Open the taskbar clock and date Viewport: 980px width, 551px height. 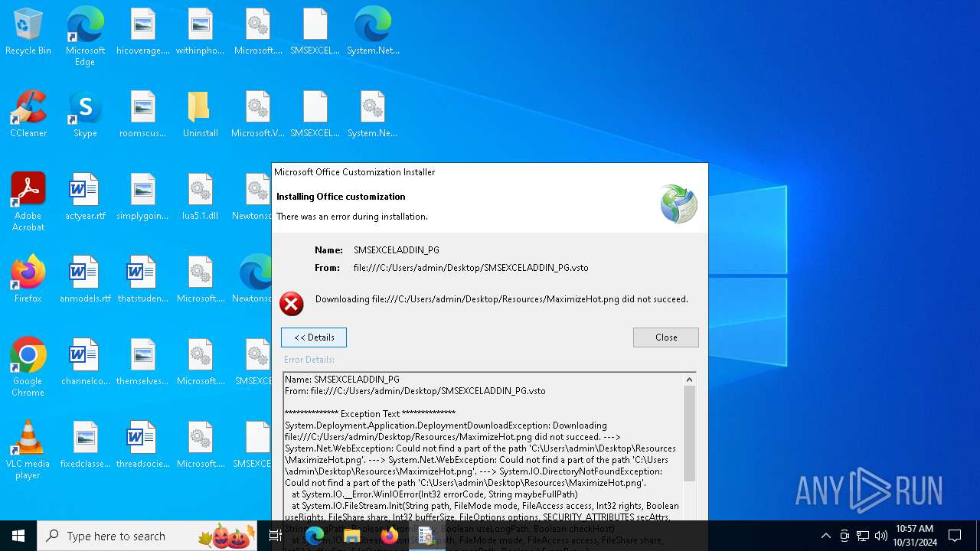915,536
